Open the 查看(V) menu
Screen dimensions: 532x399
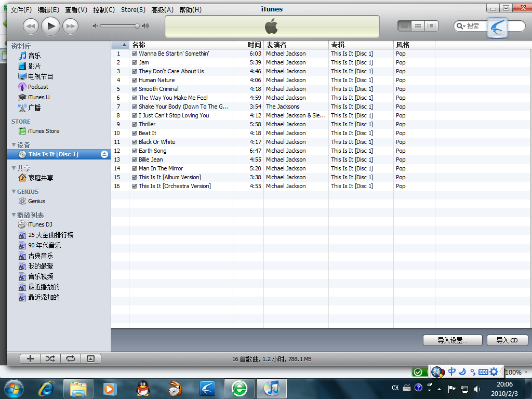pyautogui.click(x=76, y=10)
